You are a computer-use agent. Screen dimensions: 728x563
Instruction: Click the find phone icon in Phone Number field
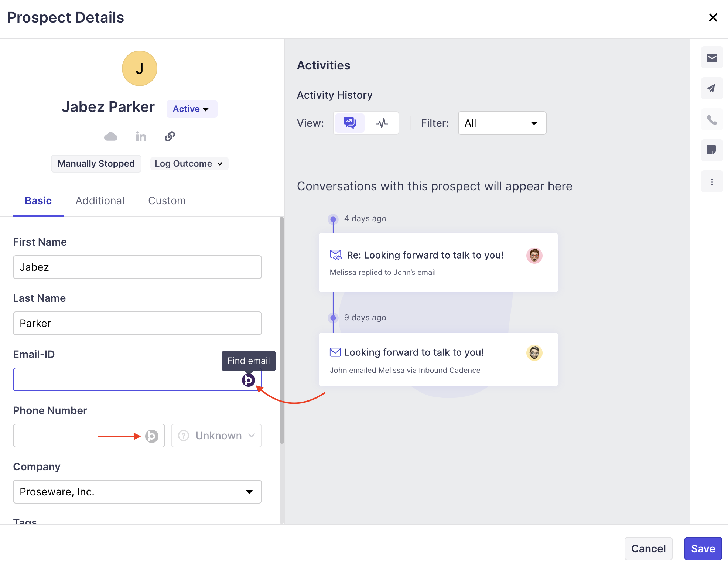151,436
